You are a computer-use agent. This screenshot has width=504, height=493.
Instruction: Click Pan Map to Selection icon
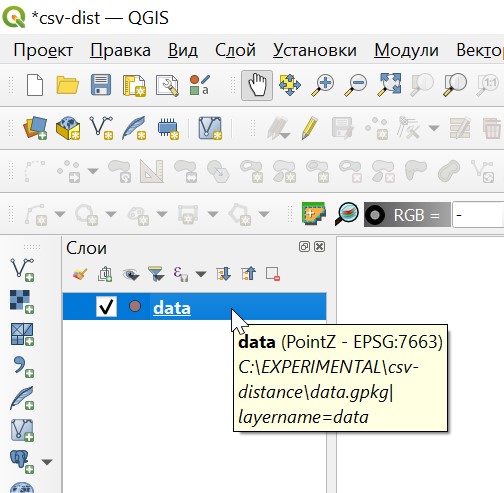pyautogui.click(x=290, y=85)
